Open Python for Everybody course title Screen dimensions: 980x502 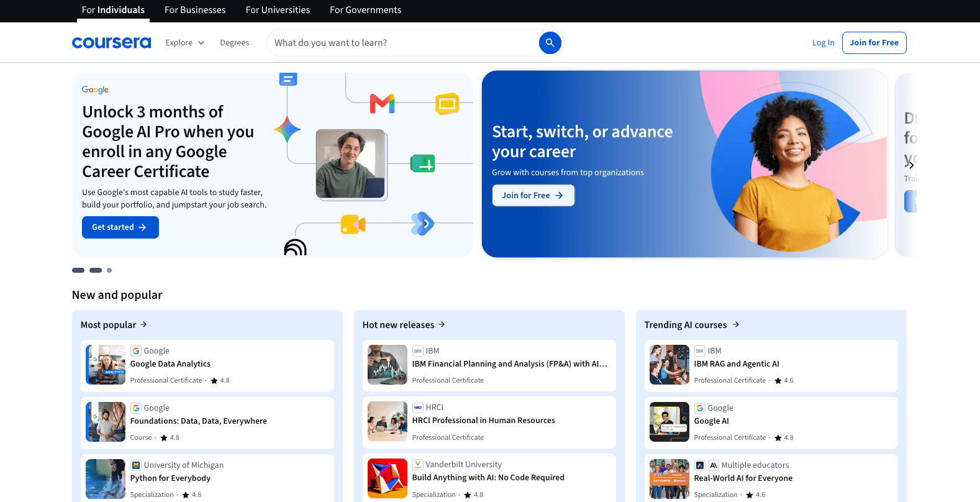tap(170, 478)
